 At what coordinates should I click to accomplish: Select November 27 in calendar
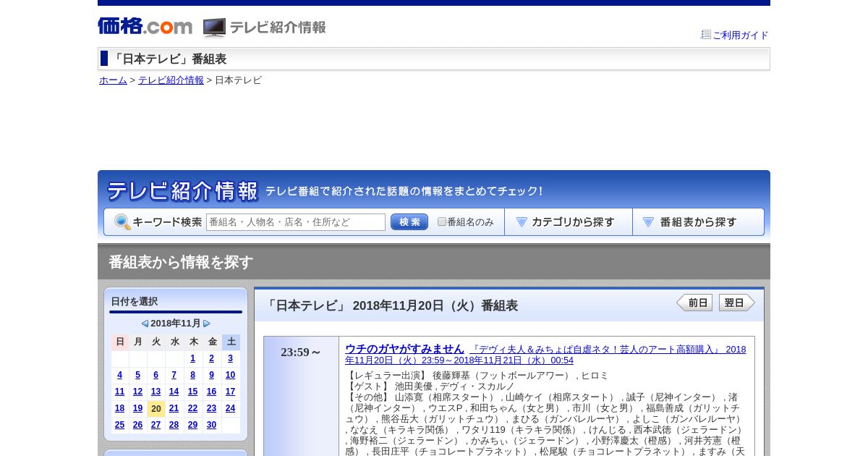pyautogui.click(x=156, y=425)
